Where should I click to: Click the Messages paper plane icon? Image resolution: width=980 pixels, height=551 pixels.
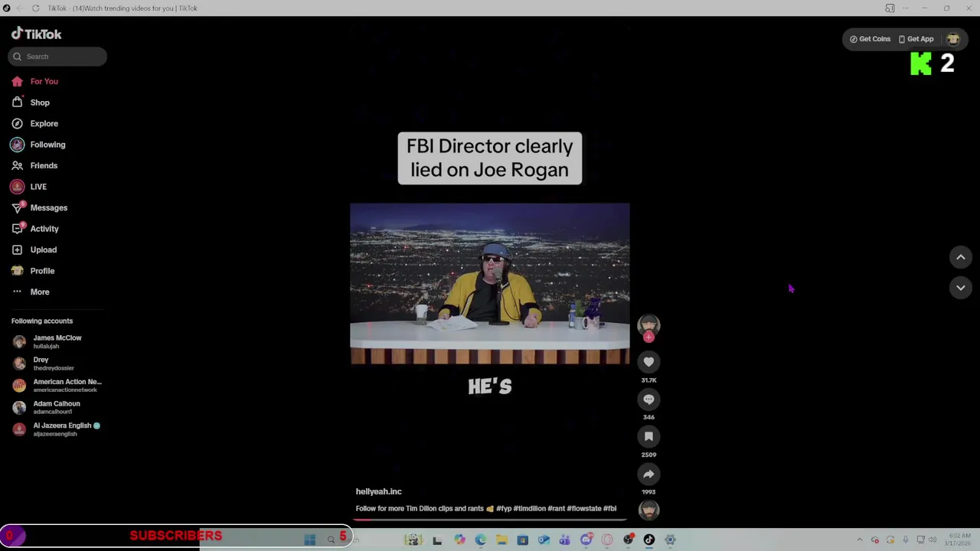point(17,207)
